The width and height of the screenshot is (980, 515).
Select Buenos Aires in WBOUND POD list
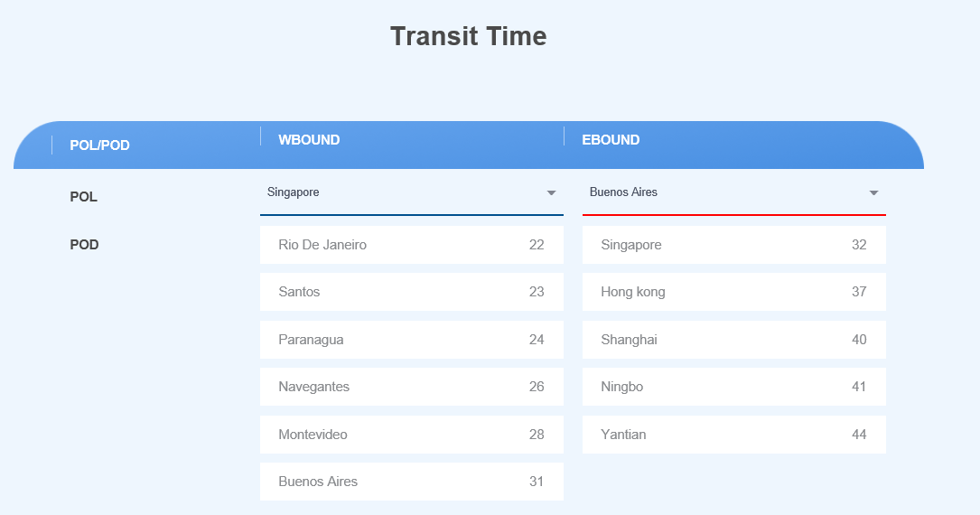[x=411, y=482]
